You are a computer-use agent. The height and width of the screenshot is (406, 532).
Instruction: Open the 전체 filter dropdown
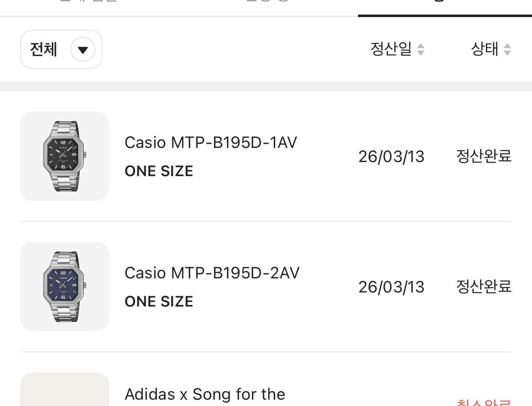[61, 49]
